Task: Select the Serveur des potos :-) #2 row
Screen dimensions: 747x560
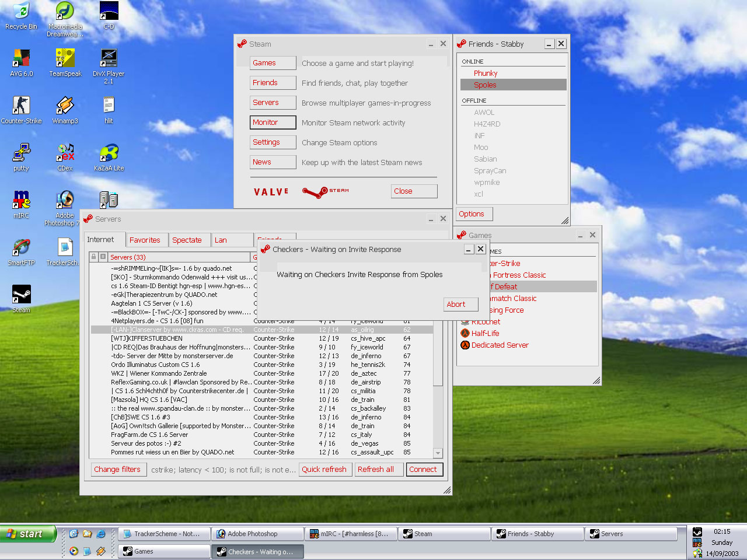Action: point(262,443)
